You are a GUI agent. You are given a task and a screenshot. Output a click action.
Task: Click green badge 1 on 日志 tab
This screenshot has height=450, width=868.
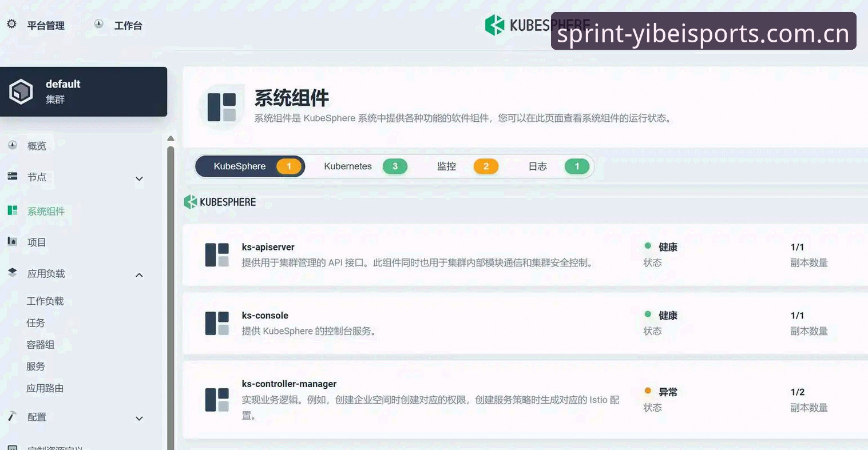click(x=577, y=166)
